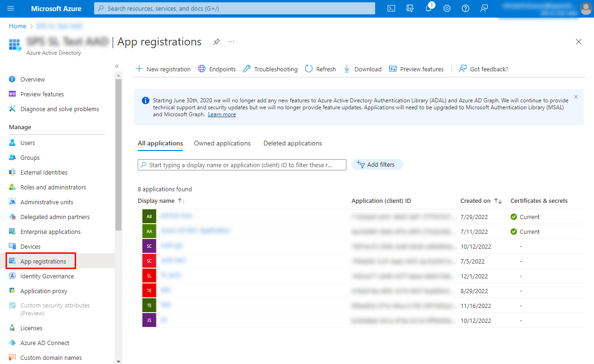
Task: Open Troubleshooting
Action: coord(270,69)
